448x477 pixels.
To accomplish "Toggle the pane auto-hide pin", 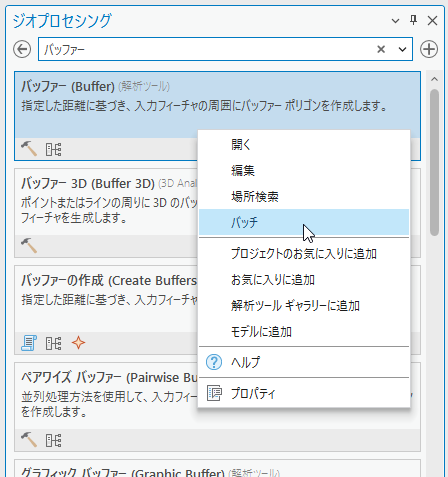I will click(x=413, y=20).
